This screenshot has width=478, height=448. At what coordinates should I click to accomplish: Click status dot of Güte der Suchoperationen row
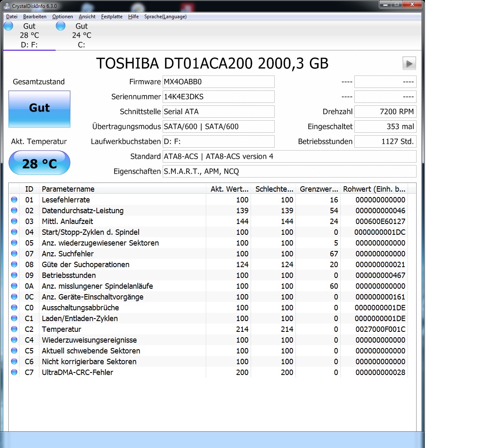click(x=14, y=264)
